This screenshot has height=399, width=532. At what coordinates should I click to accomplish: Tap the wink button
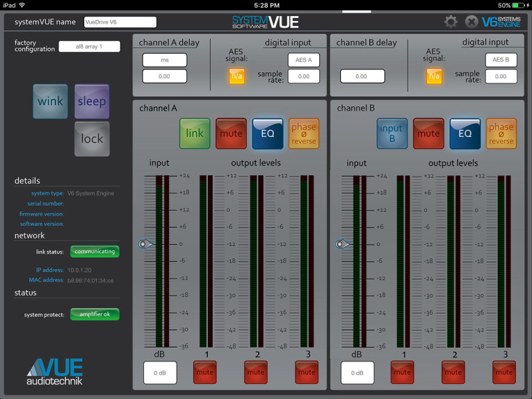(50, 101)
